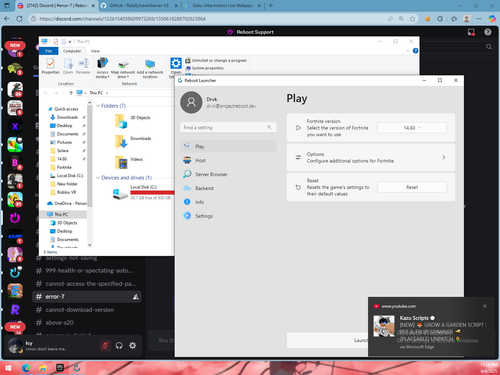Dismiss the YouTube notification popup
Image resolution: width=500 pixels, height=375 pixels.
(x=485, y=306)
